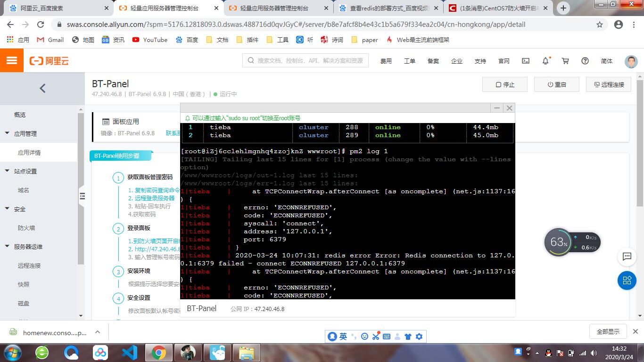Click the 简体 language selector

(x=607, y=61)
